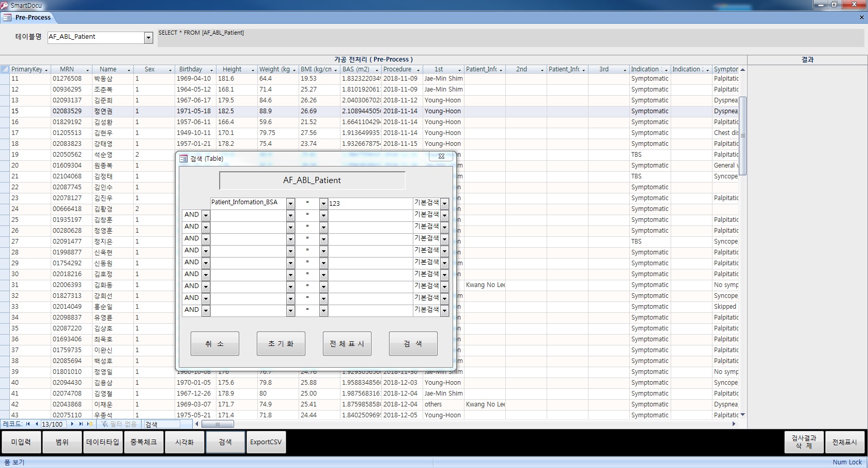Open Sex column filter arrow
The image size is (868, 468).
170,70
